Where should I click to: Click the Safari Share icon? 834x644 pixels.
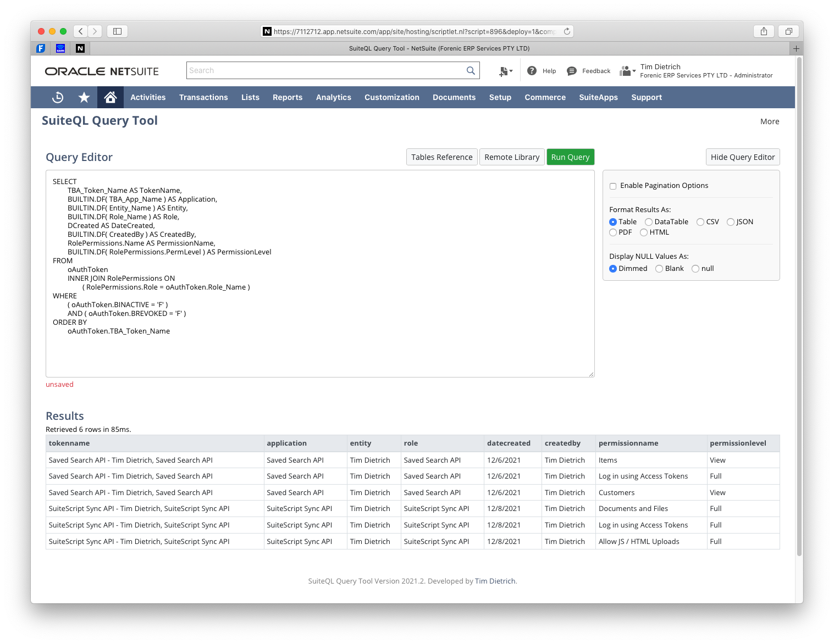tap(764, 31)
